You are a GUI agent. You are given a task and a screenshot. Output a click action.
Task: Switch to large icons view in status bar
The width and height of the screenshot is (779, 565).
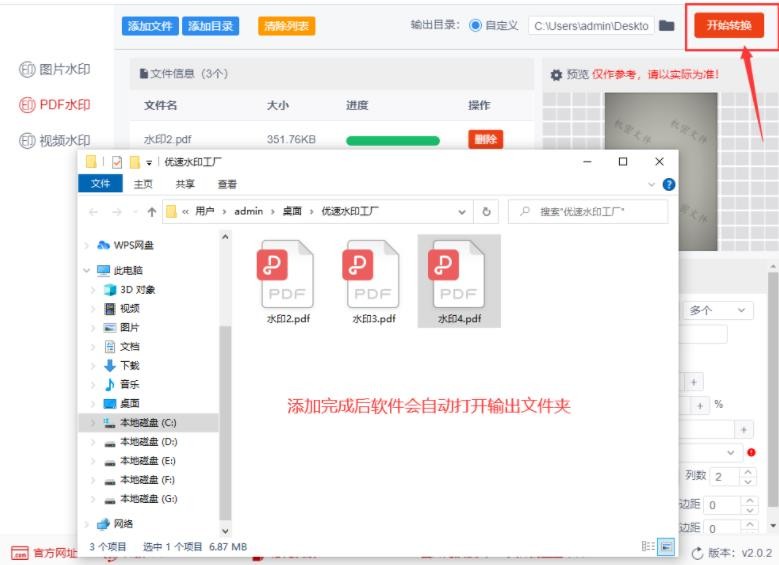(x=665, y=546)
